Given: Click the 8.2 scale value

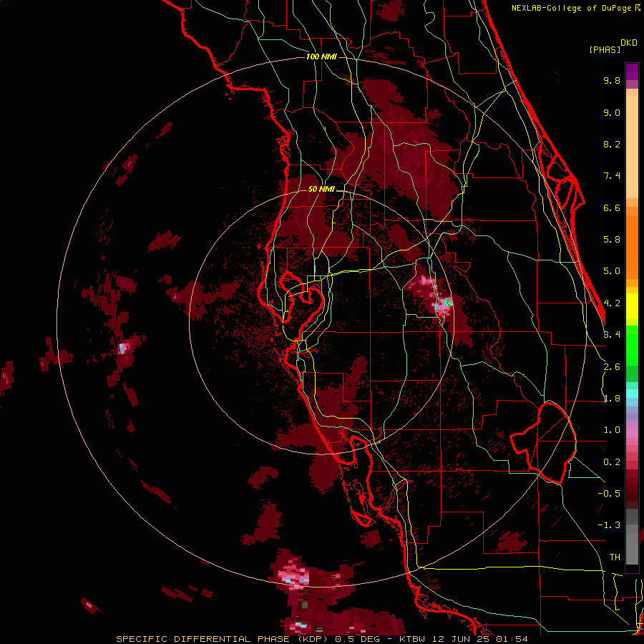Looking at the screenshot, I should (x=612, y=144).
